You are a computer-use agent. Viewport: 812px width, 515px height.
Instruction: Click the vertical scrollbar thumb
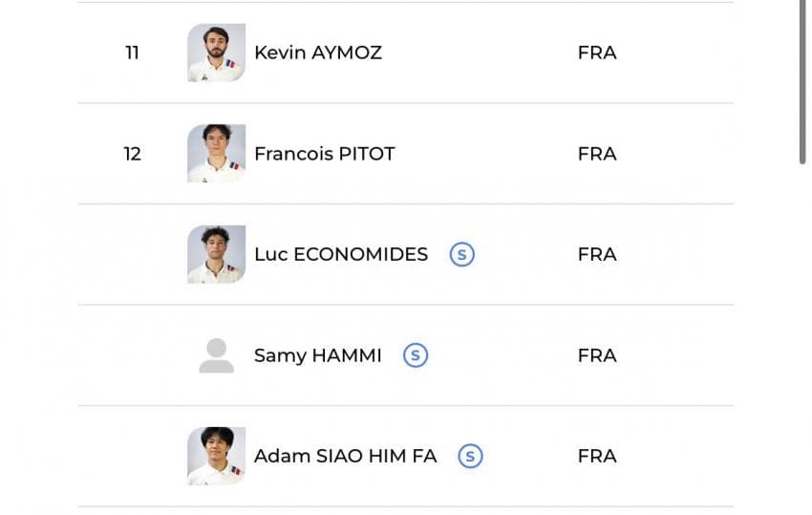pyautogui.click(x=802, y=81)
